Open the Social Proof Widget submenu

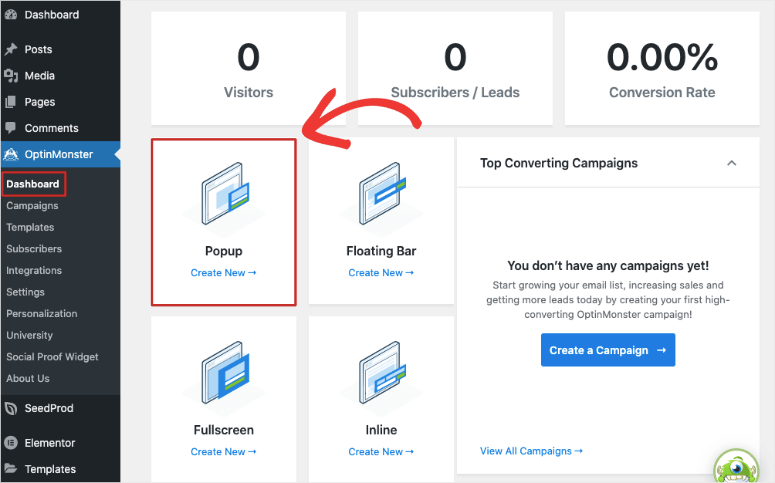tap(52, 357)
